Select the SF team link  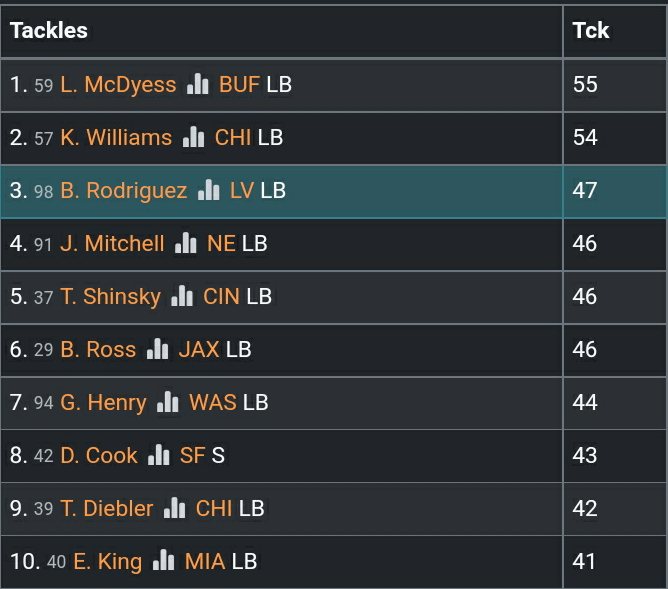click(192, 455)
